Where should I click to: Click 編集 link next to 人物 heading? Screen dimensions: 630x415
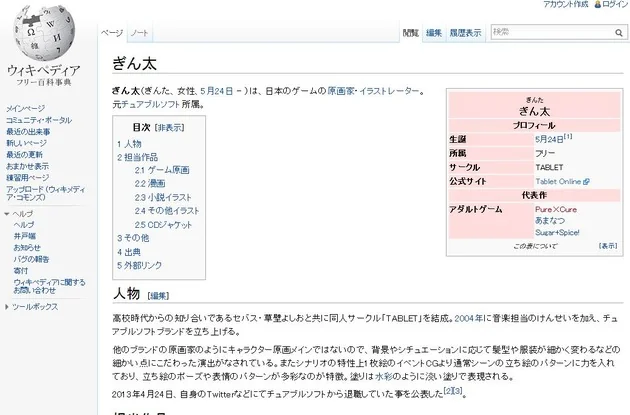point(158,296)
